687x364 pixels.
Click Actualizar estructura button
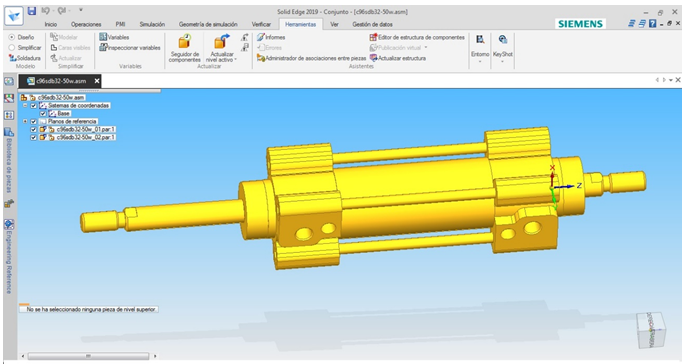click(x=398, y=58)
